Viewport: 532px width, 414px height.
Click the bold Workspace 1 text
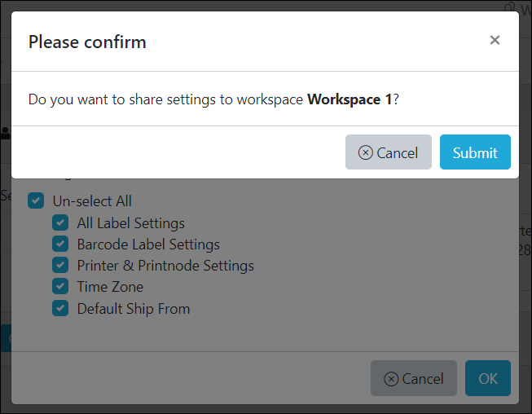coord(350,99)
